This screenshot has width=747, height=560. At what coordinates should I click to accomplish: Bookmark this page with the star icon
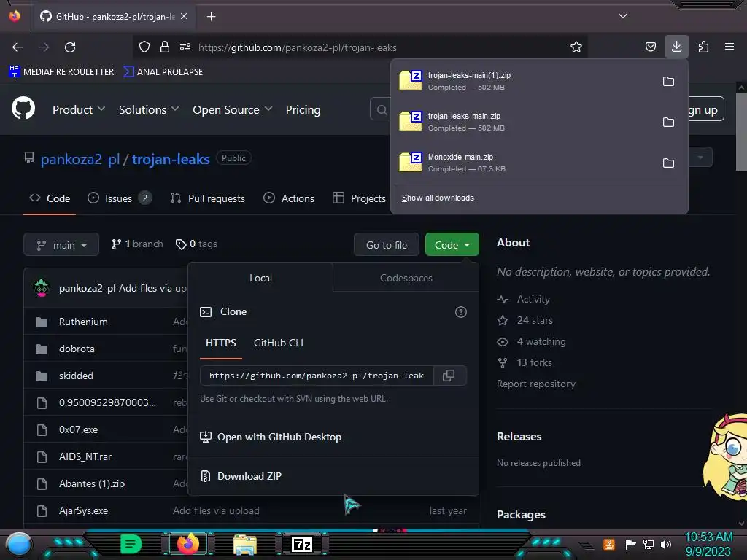pos(576,47)
